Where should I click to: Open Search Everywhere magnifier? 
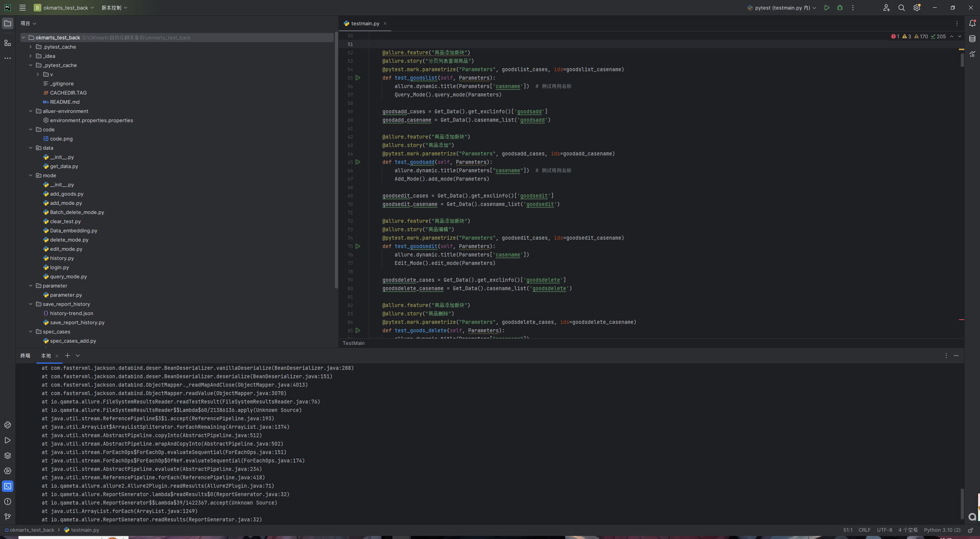click(902, 8)
